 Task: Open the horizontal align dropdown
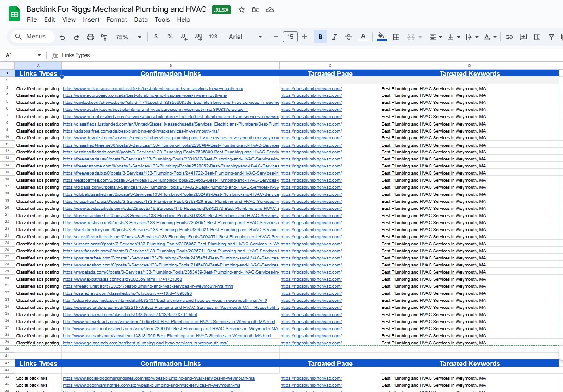[436, 37]
